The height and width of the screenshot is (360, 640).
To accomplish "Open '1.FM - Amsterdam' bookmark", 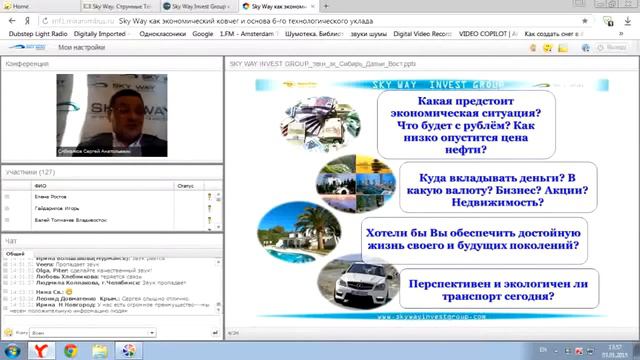I will (247, 34).
